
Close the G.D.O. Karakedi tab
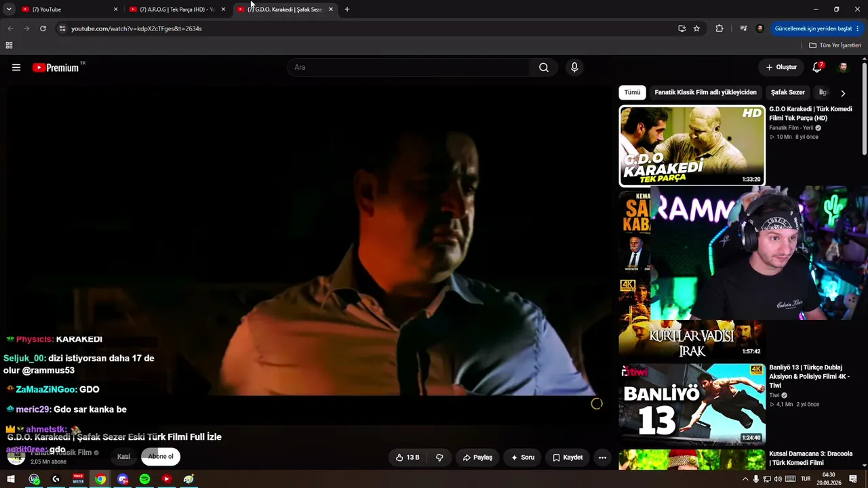point(331,9)
